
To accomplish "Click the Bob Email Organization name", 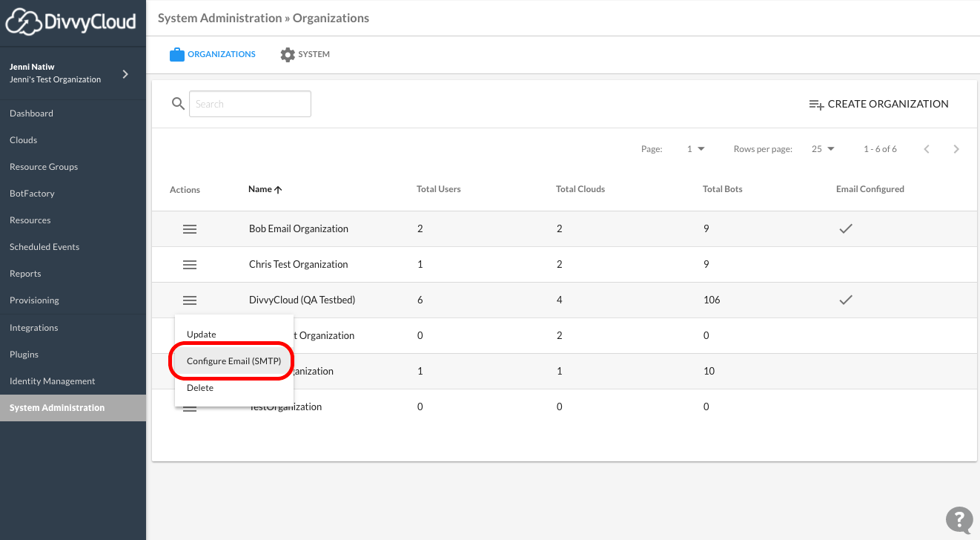I will (299, 229).
